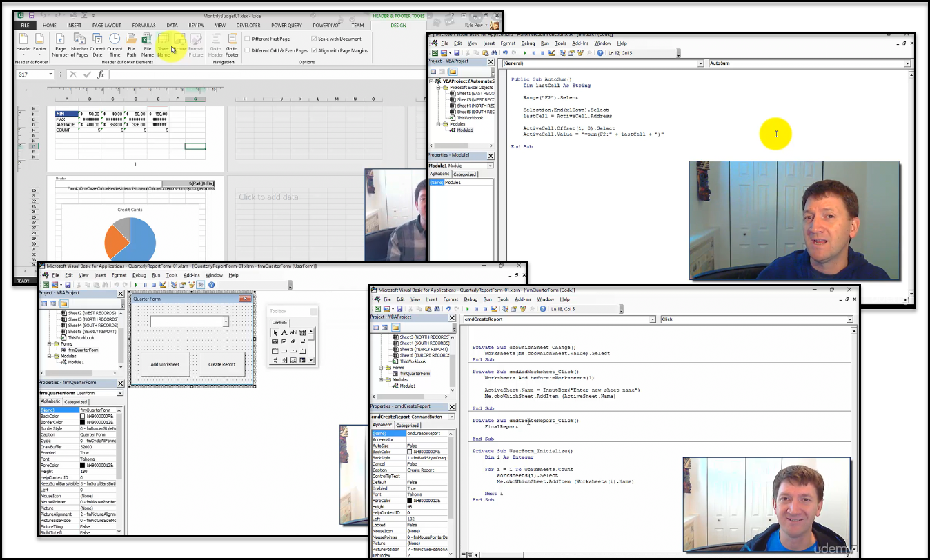Click Create Report button on Quarter Form
The image size is (930, 560).
pos(222,364)
